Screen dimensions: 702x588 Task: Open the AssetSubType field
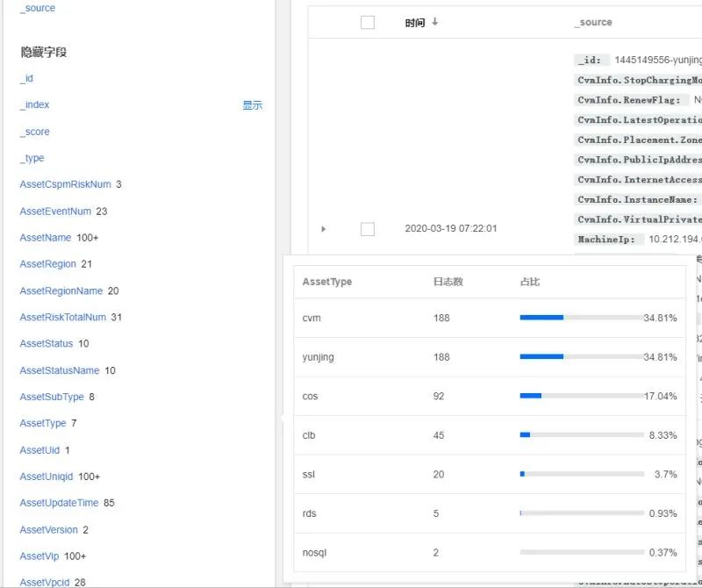click(52, 397)
